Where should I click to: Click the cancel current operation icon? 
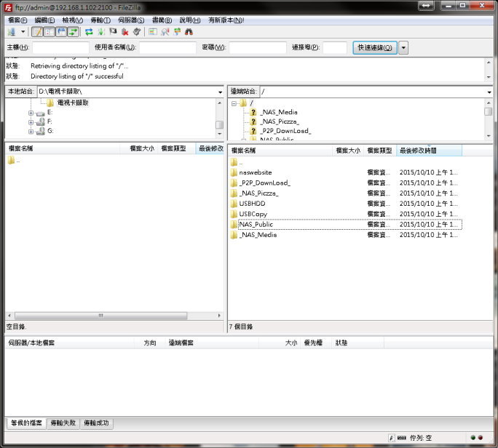(113, 32)
